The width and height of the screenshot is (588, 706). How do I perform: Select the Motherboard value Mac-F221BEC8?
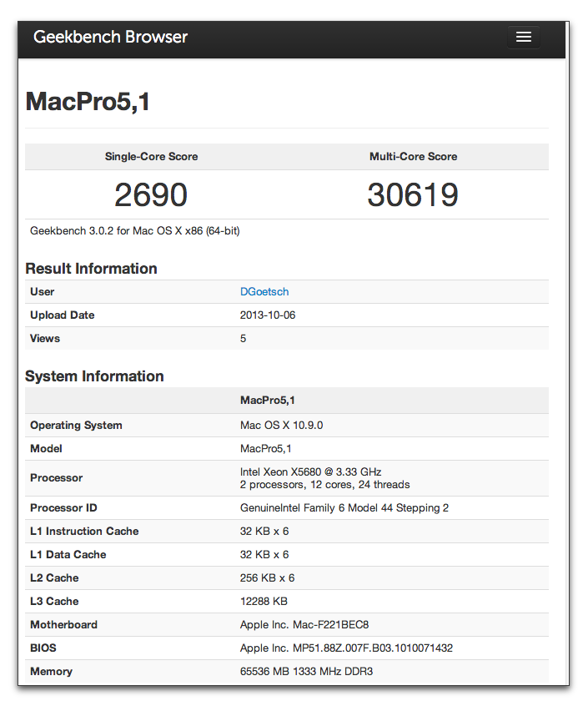coord(304,625)
